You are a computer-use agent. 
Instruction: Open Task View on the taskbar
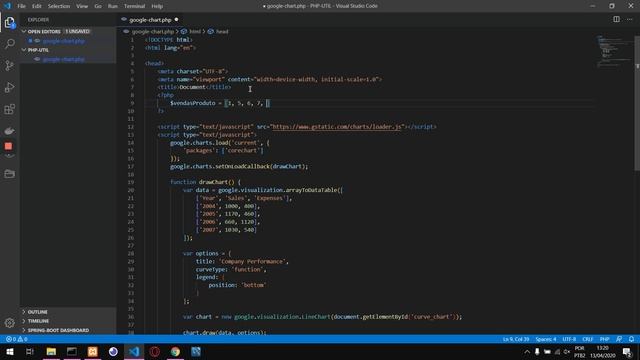[30, 351]
